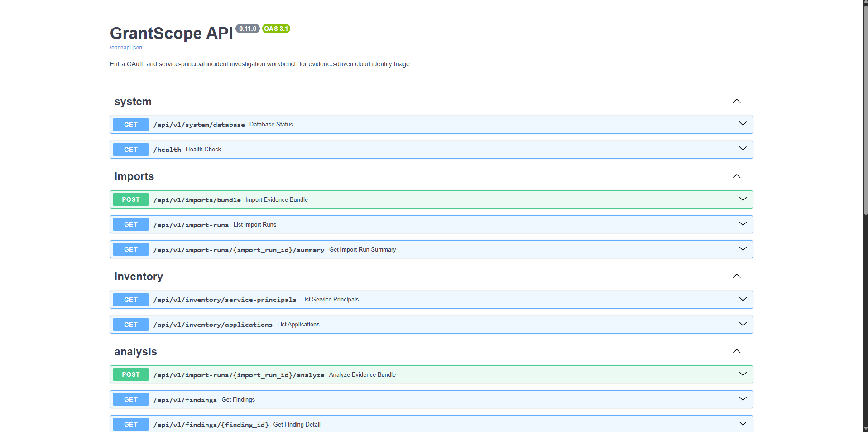Collapse the analysis section chevron
The width and height of the screenshot is (868, 432).
point(737,351)
